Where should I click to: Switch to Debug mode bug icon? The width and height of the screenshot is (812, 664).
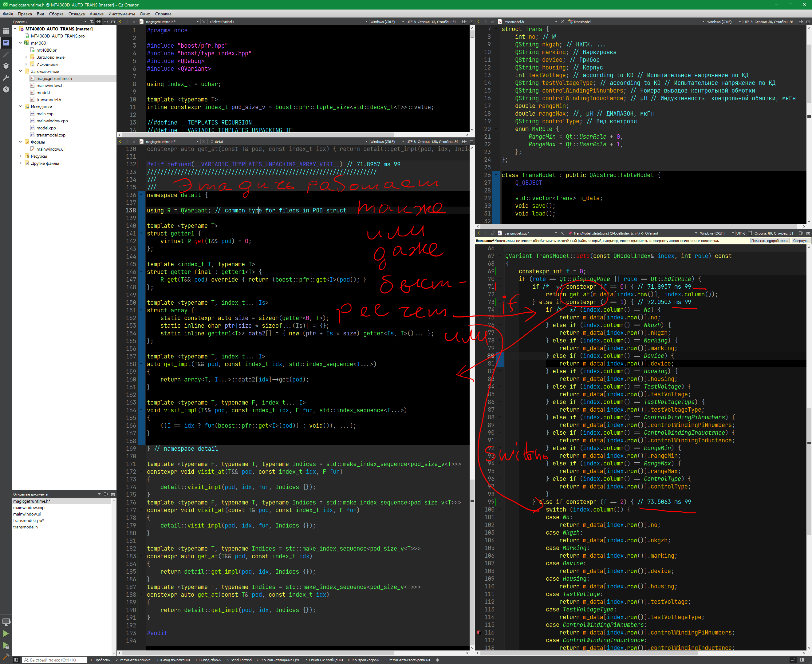(6, 66)
